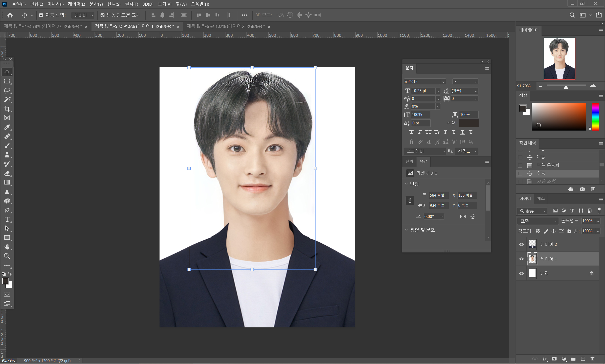Click the 이동 history state entry
This screenshot has height=364, width=605.
pyautogui.click(x=541, y=173)
